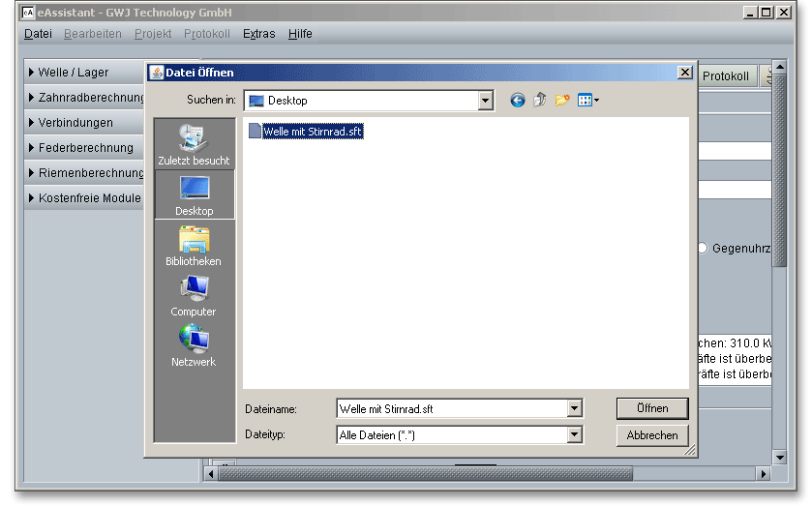Open the Hilfe menu
Viewport: 812px width, 506px height.
click(300, 34)
